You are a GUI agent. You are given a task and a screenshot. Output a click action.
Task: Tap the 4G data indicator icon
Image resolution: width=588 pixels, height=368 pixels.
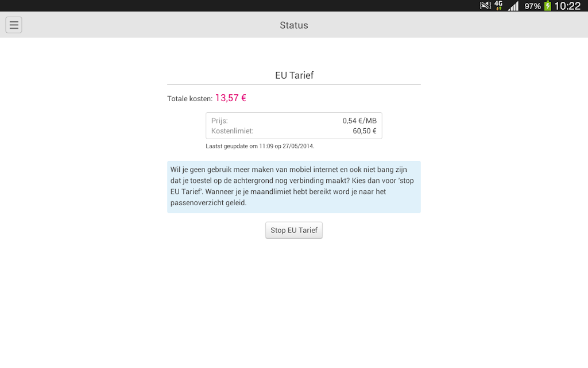[x=498, y=6]
